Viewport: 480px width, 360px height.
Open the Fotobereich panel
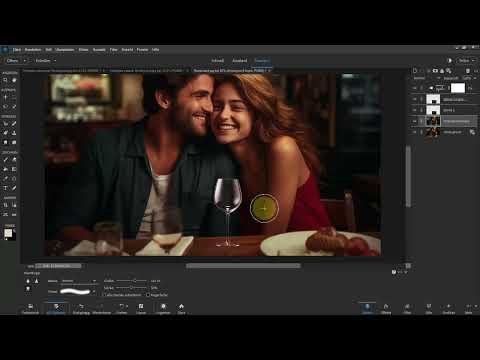tap(30, 308)
